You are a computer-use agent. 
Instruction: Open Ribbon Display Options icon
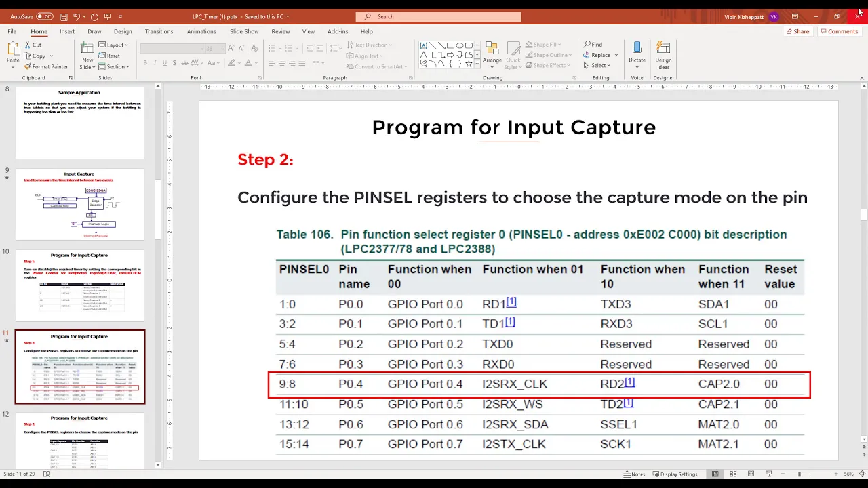point(795,16)
